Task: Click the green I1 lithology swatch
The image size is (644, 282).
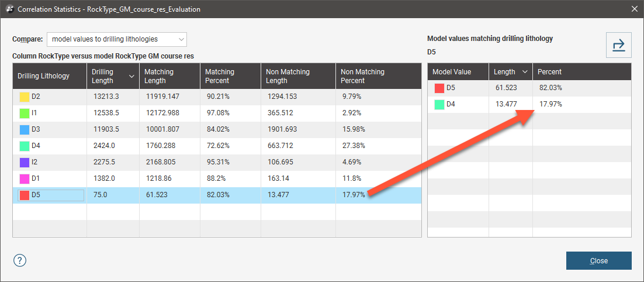Action: click(x=24, y=113)
